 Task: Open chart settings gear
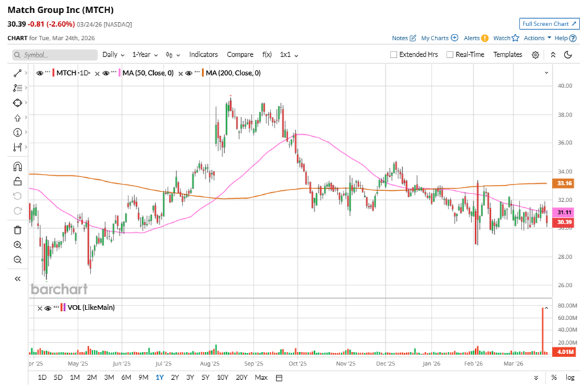[x=535, y=55]
